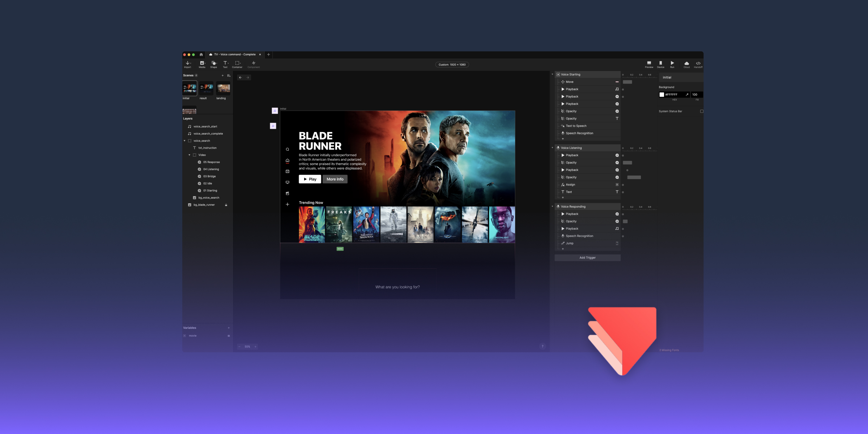Collapse the Video container layer
This screenshot has width=868, height=434.
pos(189,155)
